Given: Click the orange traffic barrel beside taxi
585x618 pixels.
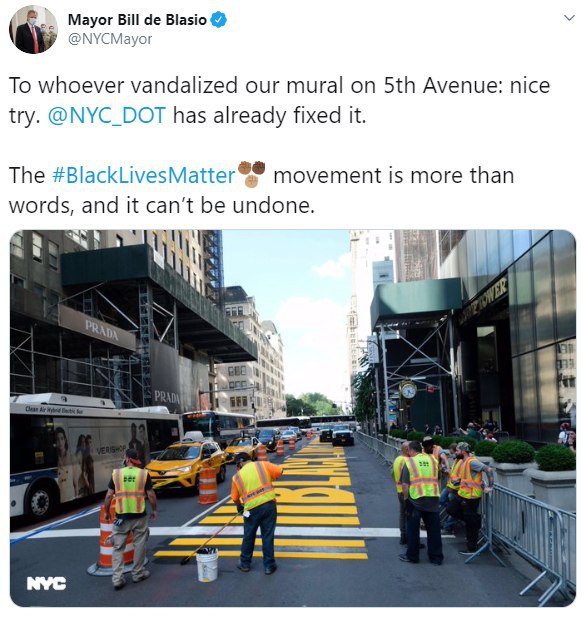Looking at the screenshot, I should [x=208, y=486].
